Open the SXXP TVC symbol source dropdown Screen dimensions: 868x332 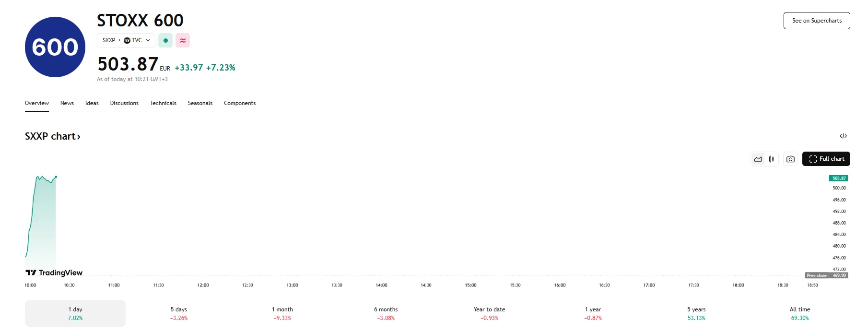126,40
